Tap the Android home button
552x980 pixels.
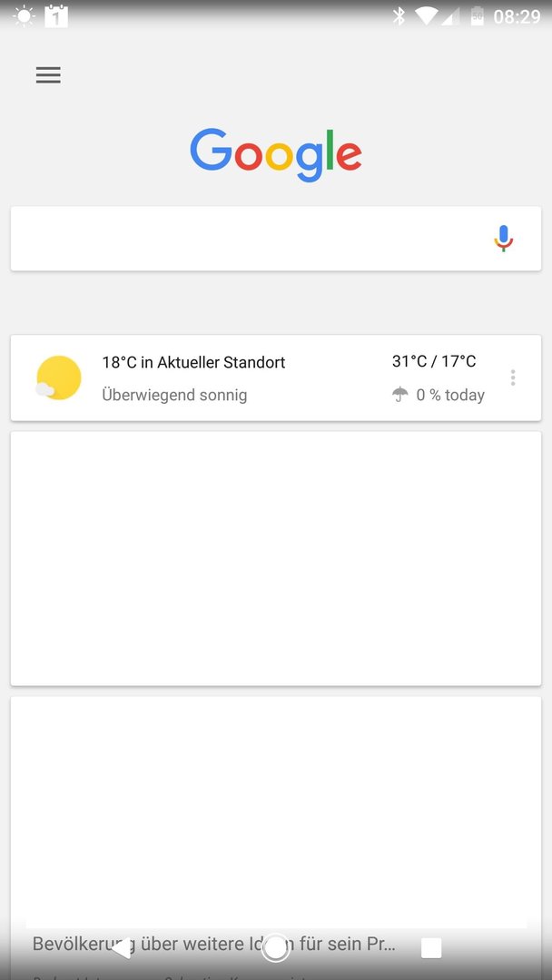tap(276, 948)
